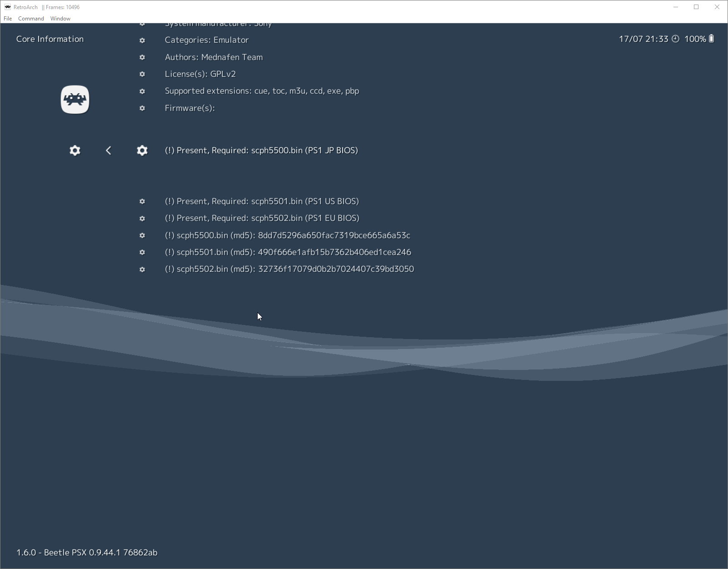Open the Command menu
Image resolution: width=728 pixels, height=569 pixels.
pos(31,19)
